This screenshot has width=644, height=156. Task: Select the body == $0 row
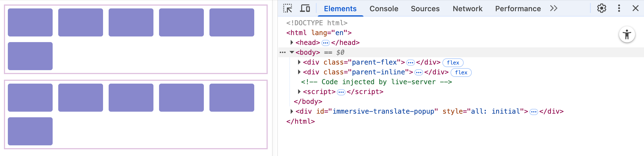tap(461, 52)
